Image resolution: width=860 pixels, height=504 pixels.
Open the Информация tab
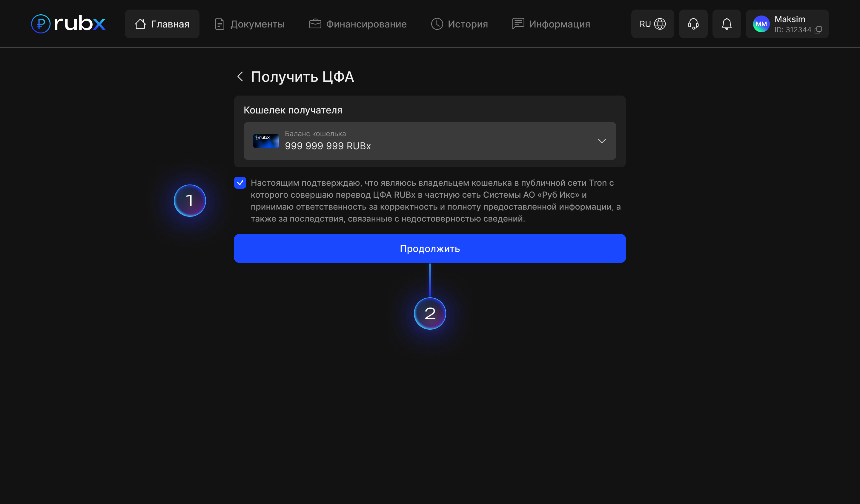tap(551, 24)
